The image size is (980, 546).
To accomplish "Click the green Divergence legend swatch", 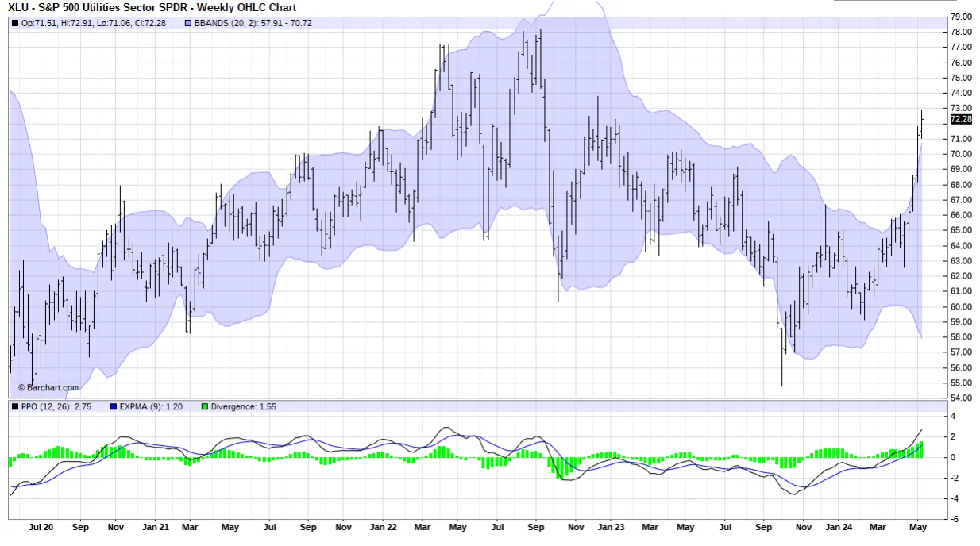I will coord(204,406).
